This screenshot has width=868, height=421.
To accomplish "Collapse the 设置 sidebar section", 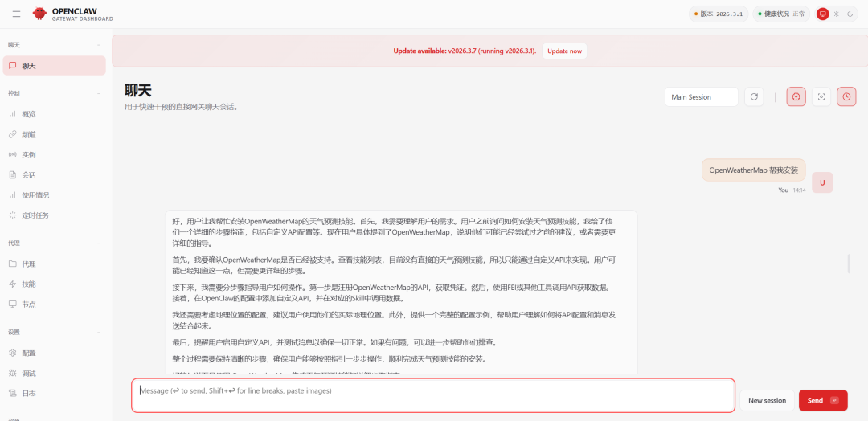I will pyautogui.click(x=55, y=333).
